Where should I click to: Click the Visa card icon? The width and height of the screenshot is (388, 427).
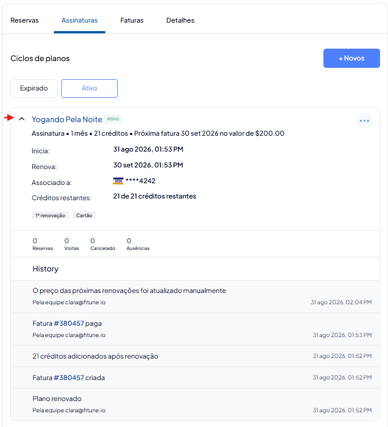118,181
